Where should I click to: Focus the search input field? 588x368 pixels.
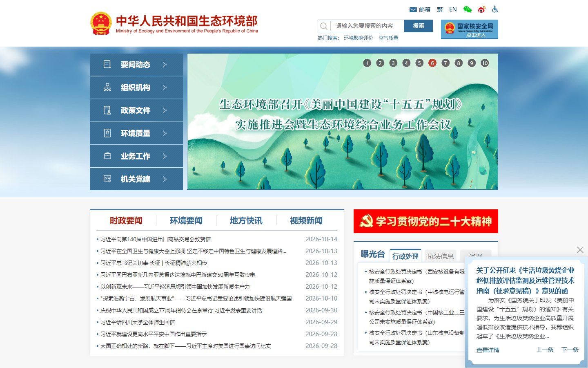pyautogui.click(x=367, y=26)
